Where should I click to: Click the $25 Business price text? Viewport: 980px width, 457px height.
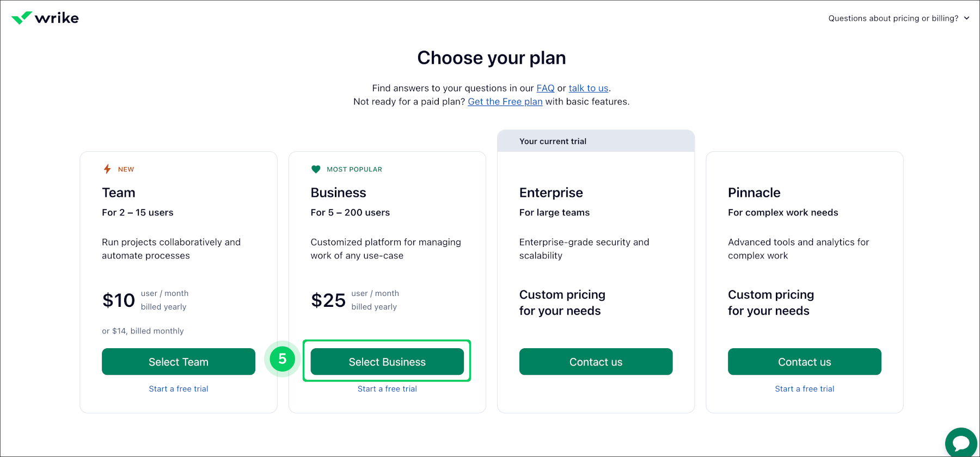328,300
